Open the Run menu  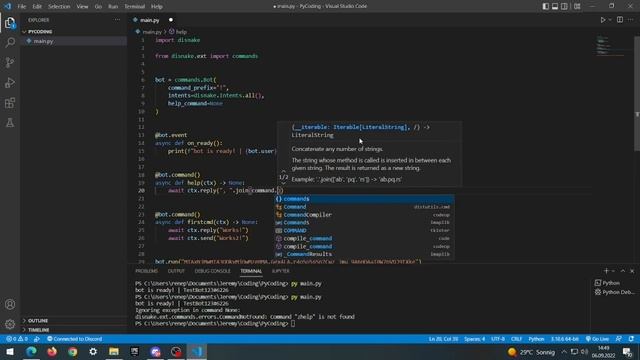(x=113, y=7)
